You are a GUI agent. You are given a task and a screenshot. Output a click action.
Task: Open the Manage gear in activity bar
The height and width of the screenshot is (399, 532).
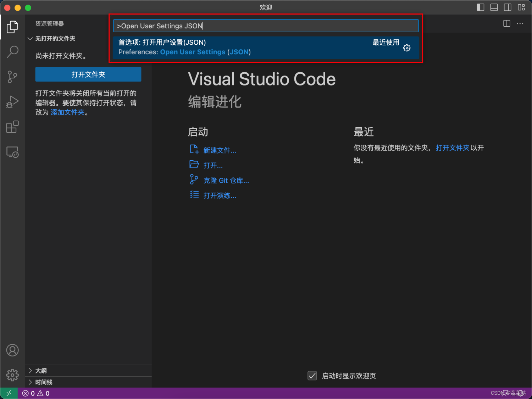coord(12,375)
